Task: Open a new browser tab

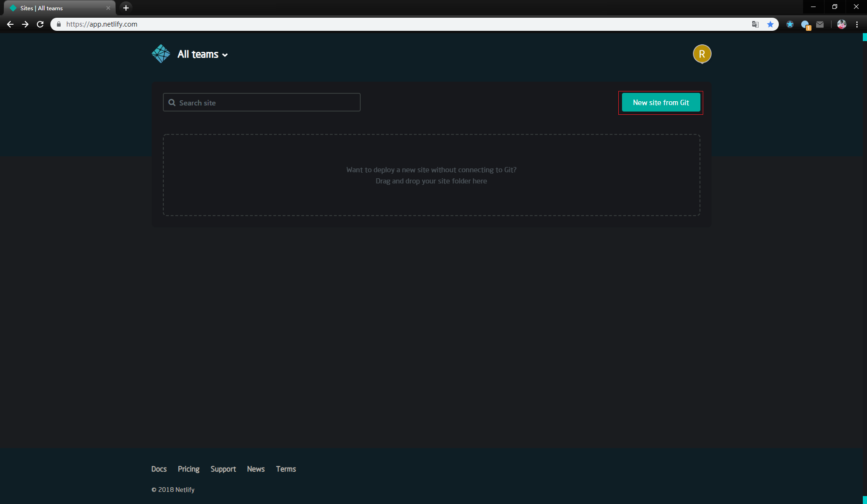Action: pos(126,8)
